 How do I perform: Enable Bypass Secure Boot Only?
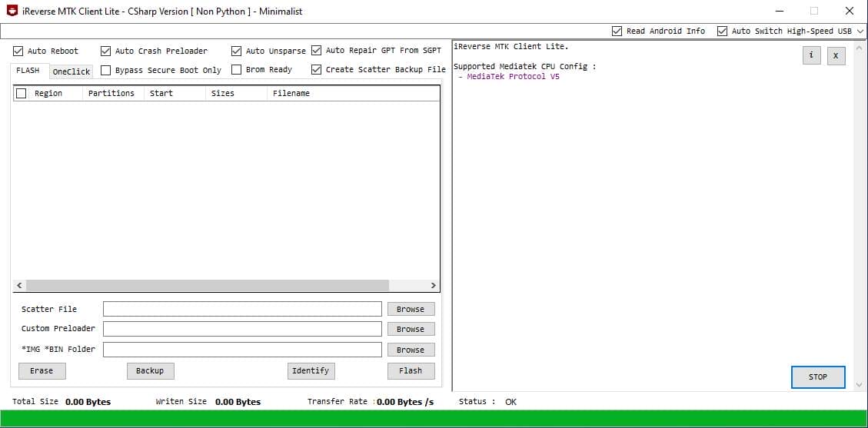[106, 70]
